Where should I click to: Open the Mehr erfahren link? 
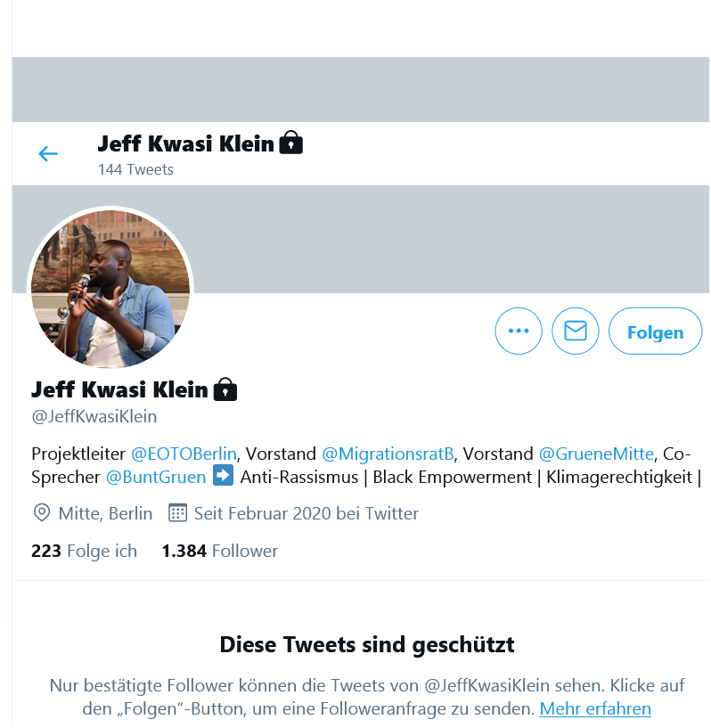(x=595, y=709)
